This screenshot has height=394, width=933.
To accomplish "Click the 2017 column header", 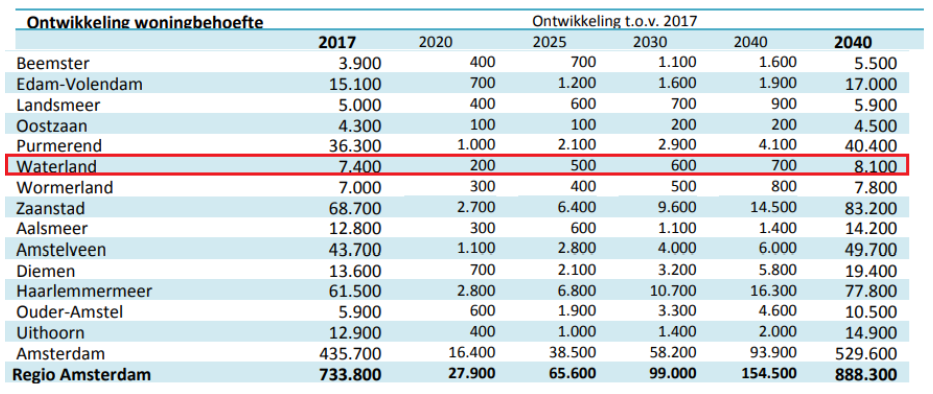I will 337,43.
